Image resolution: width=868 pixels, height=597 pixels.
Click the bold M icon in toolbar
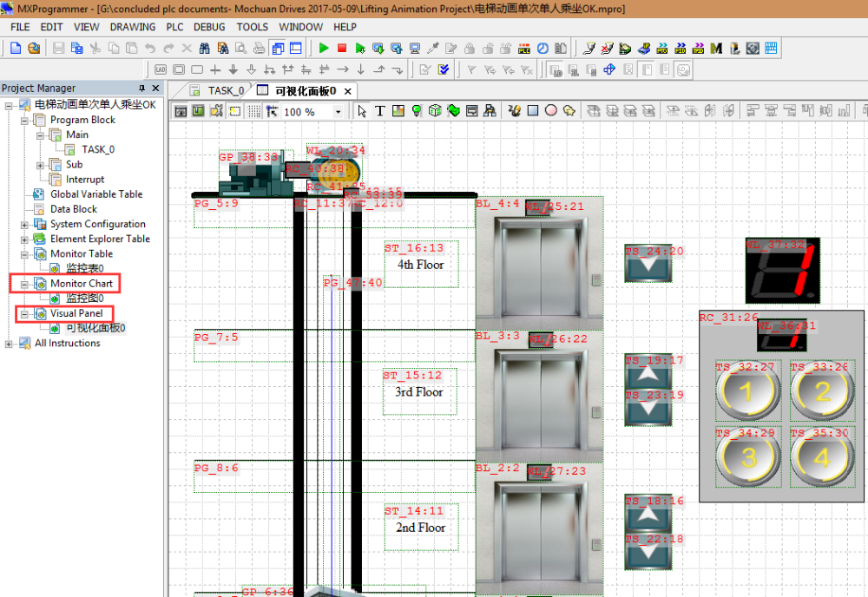click(x=716, y=48)
